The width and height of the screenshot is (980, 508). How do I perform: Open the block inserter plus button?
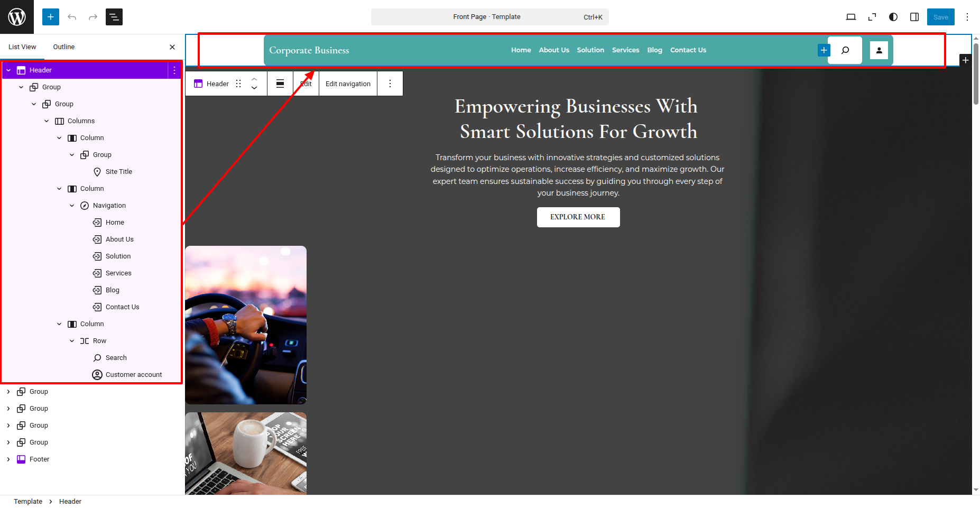(51, 17)
